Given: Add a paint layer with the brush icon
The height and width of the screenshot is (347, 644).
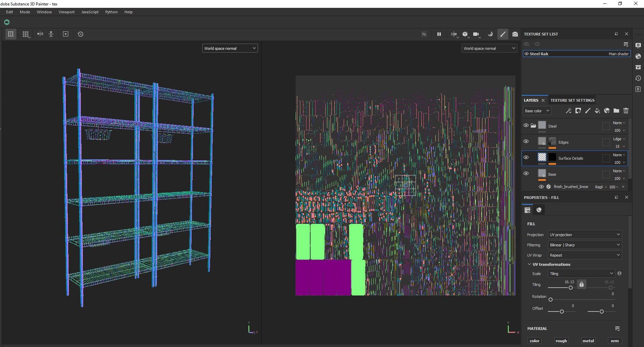Looking at the screenshot, I should click(x=588, y=111).
